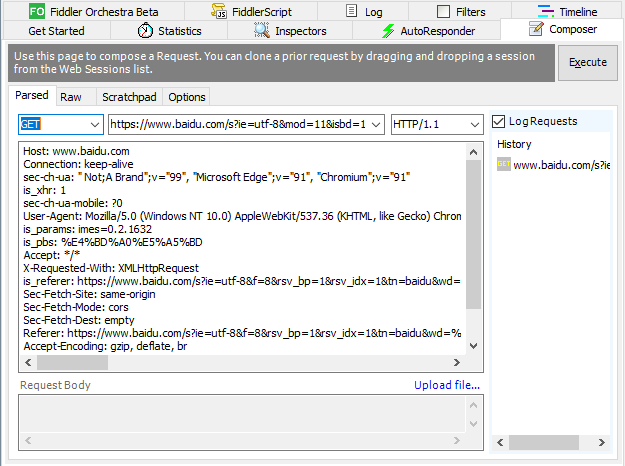Click the Execute button

click(588, 63)
